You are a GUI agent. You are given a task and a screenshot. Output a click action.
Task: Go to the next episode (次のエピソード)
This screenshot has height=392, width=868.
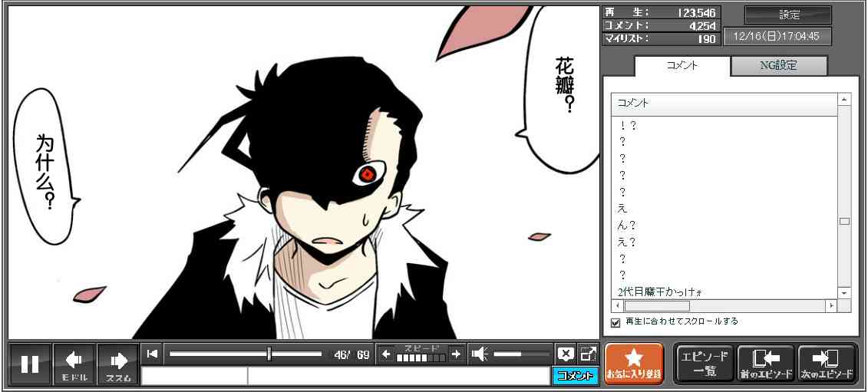(x=827, y=364)
